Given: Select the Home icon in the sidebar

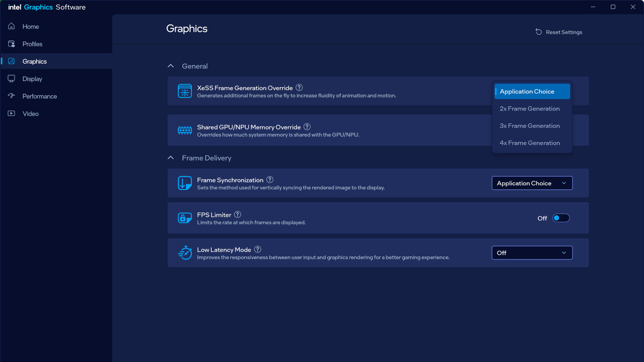Looking at the screenshot, I should (11, 26).
